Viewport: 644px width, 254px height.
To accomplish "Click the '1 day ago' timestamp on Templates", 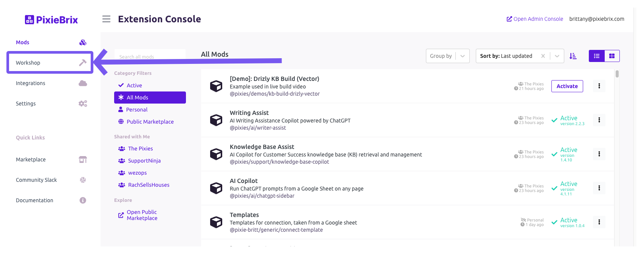I will point(532,225).
